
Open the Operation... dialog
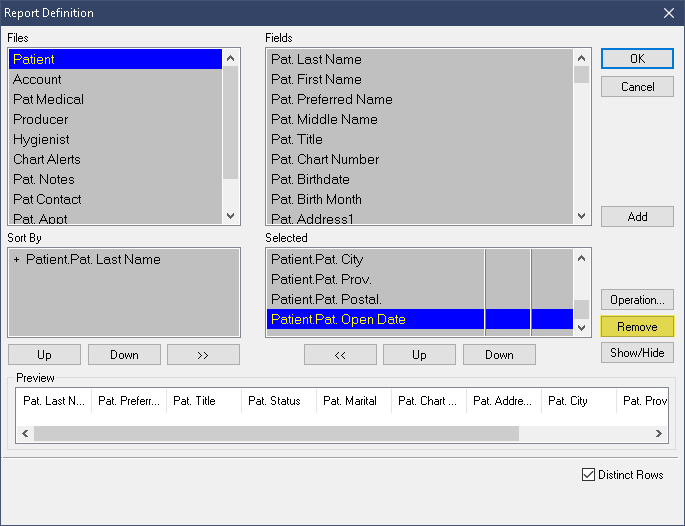tap(637, 300)
